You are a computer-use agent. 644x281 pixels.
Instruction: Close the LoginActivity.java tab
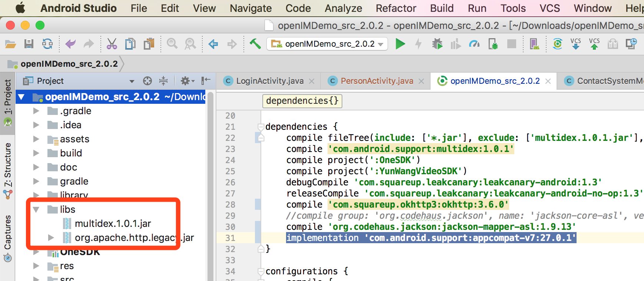point(312,81)
